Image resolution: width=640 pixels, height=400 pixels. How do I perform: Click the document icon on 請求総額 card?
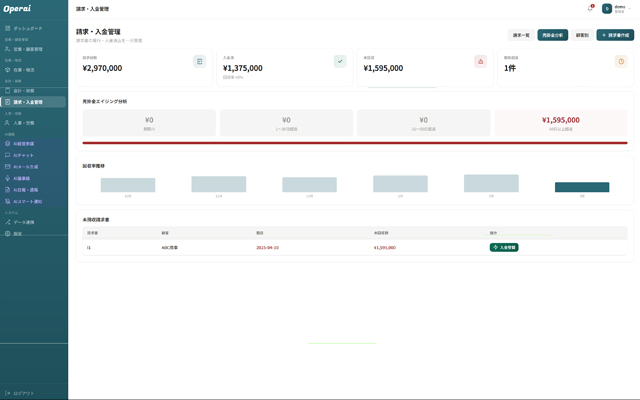pos(200,61)
